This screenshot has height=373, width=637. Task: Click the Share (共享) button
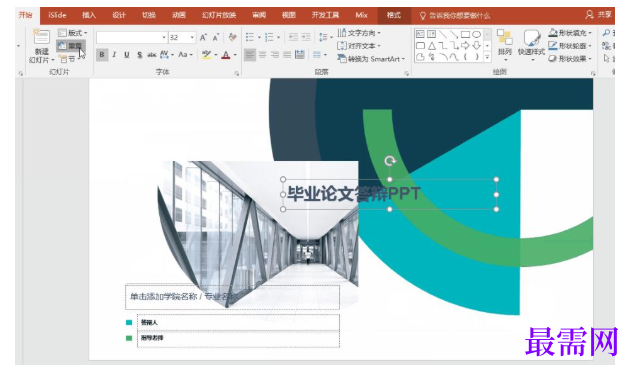click(x=598, y=15)
